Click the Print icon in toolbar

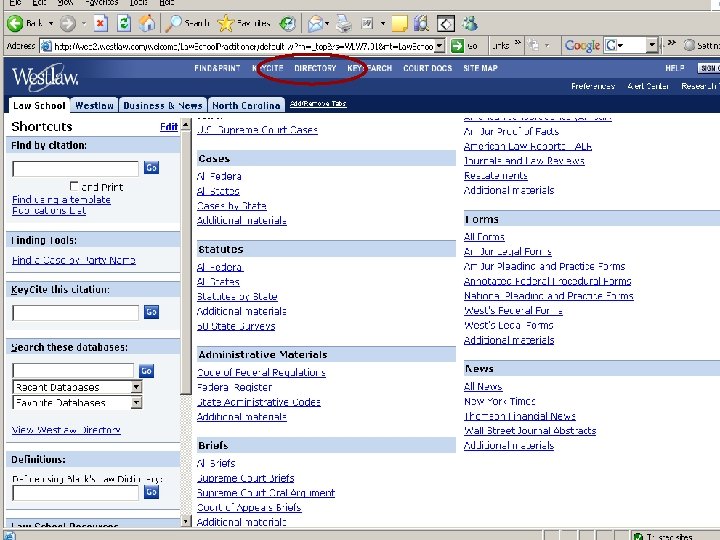coord(343,23)
